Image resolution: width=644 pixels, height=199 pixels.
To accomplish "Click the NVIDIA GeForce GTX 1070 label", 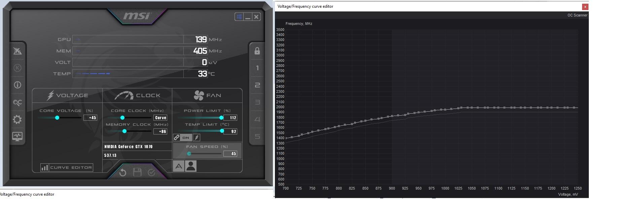I will click(x=128, y=147).
